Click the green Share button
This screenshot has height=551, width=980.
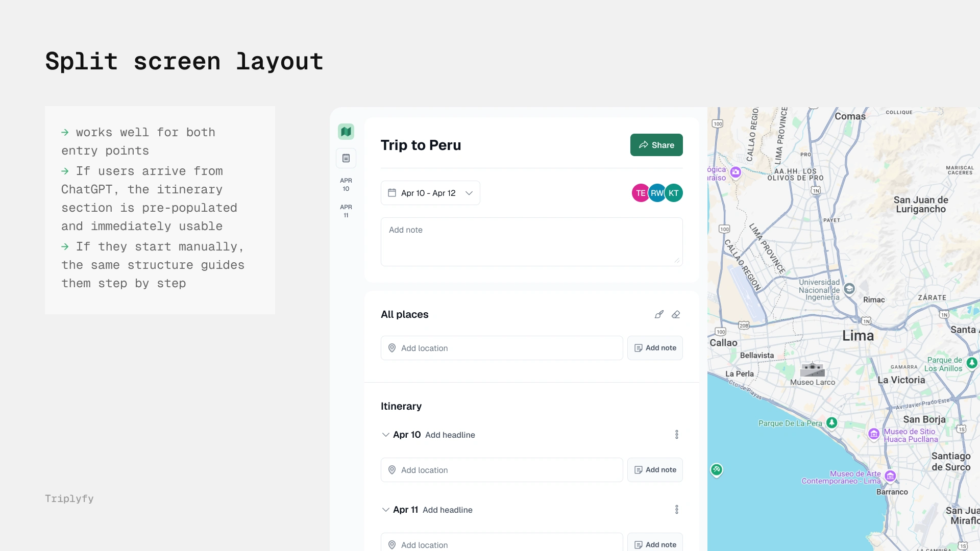[x=656, y=145]
